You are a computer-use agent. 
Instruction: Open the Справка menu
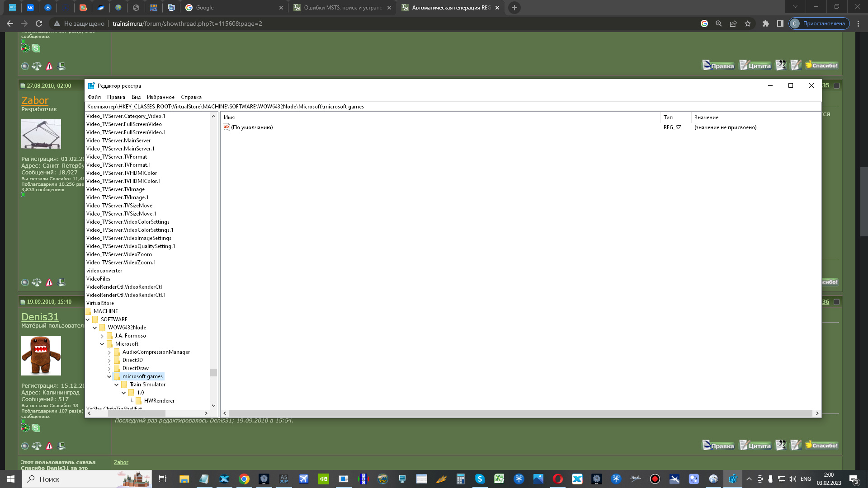pos(191,97)
